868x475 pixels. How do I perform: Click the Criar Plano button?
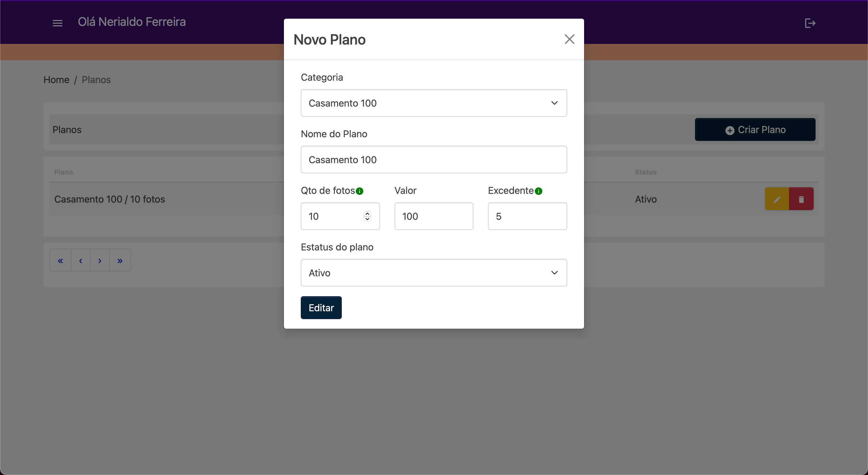point(755,130)
